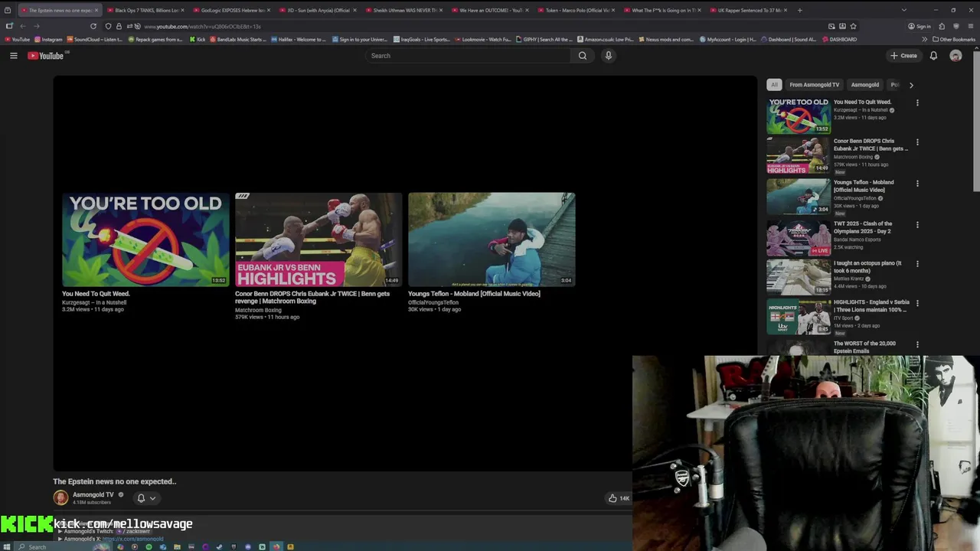
Task: Switch to Token - Marco Polo tab
Action: [x=577, y=10]
